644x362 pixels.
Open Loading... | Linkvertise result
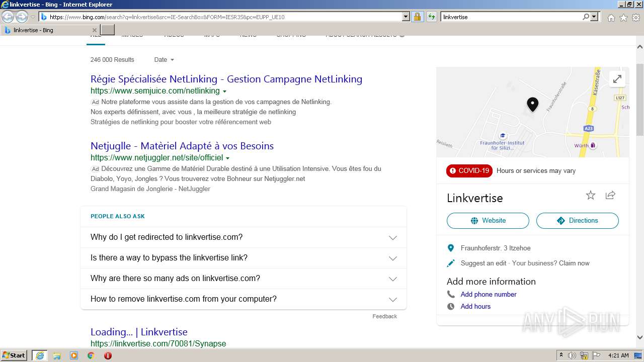(x=139, y=332)
